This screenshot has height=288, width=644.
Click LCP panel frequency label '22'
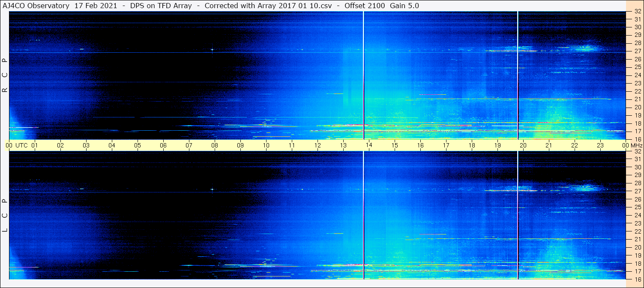pos(638,231)
